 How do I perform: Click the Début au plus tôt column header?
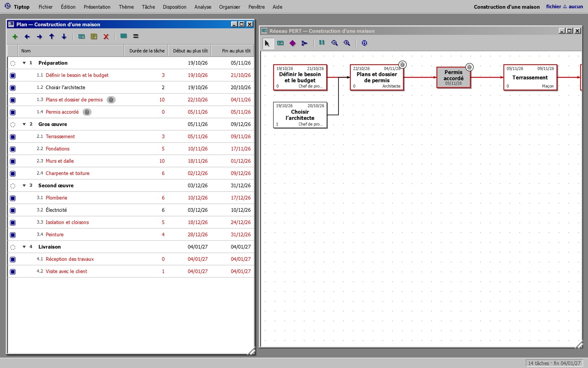(190, 51)
